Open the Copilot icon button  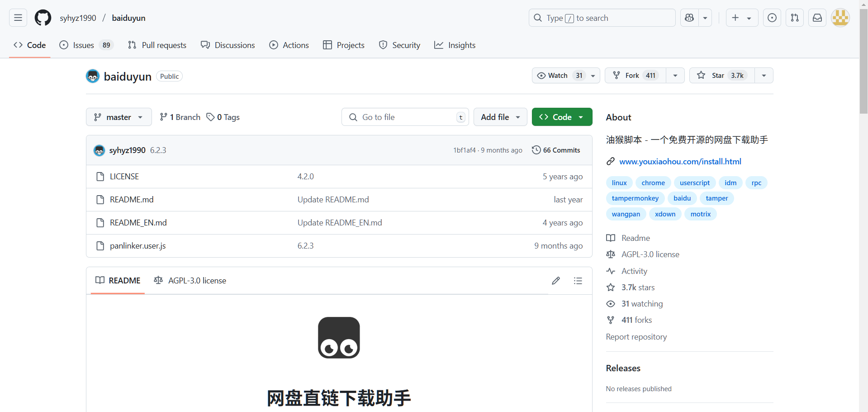pyautogui.click(x=689, y=18)
